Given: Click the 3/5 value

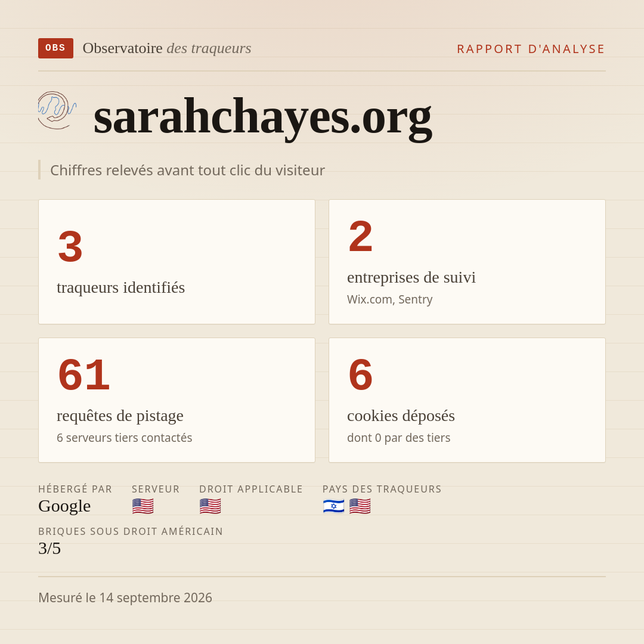Looking at the screenshot, I should coord(49,549).
